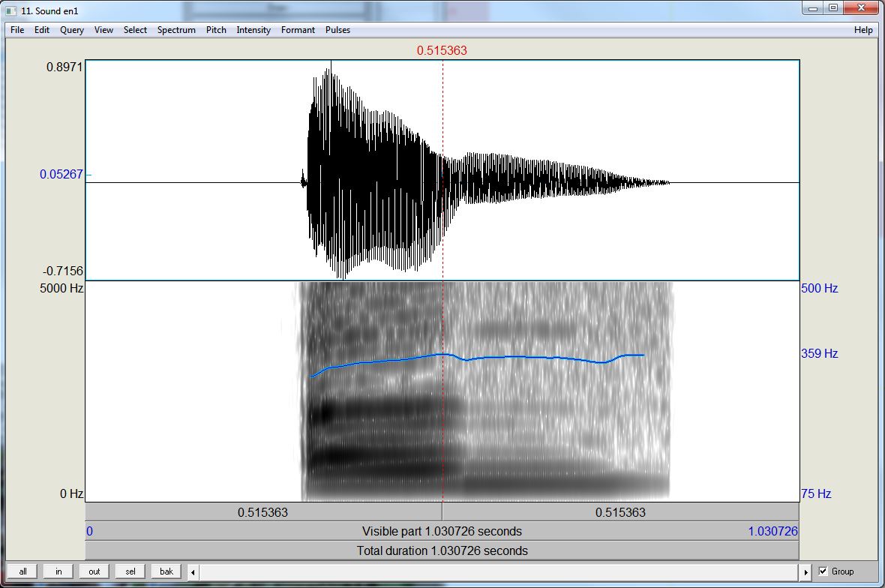The width and height of the screenshot is (885, 588).
Task: Click the 'in' zoom button
Action: pyautogui.click(x=58, y=571)
